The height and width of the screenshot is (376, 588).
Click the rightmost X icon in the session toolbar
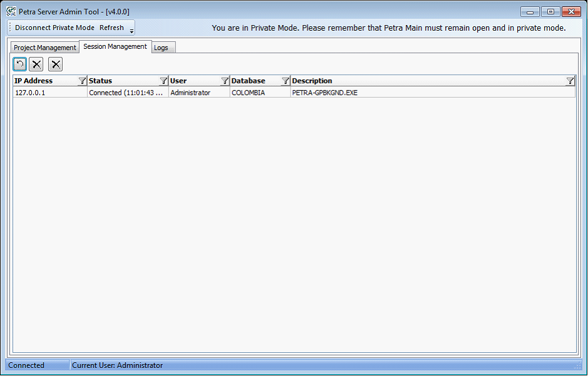tap(56, 64)
